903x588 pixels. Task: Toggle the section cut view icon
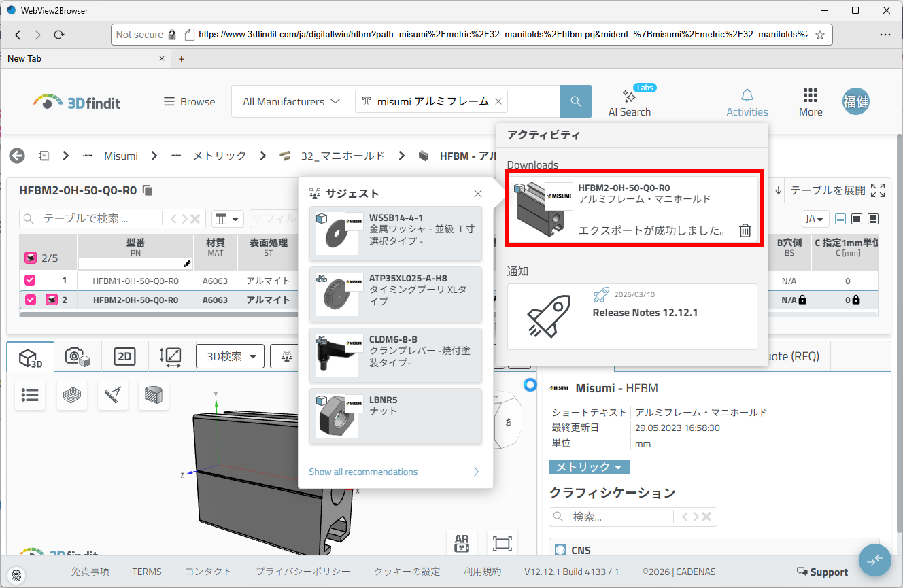coord(154,395)
